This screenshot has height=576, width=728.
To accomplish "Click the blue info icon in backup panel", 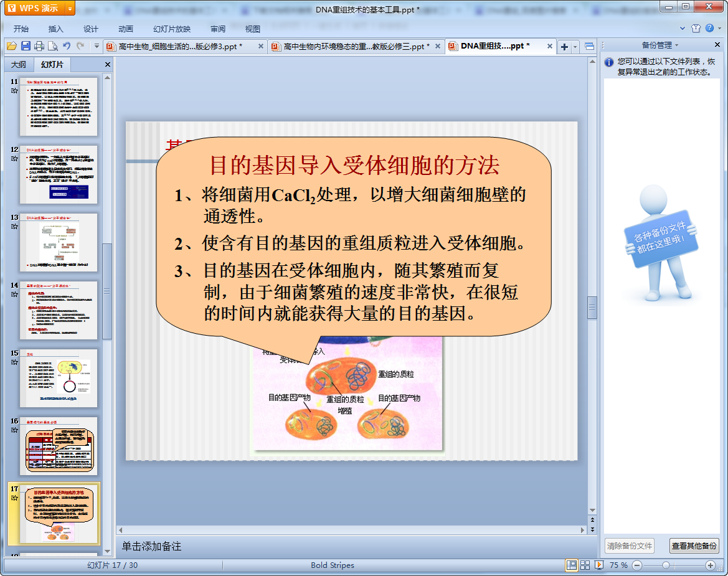I will click(609, 62).
